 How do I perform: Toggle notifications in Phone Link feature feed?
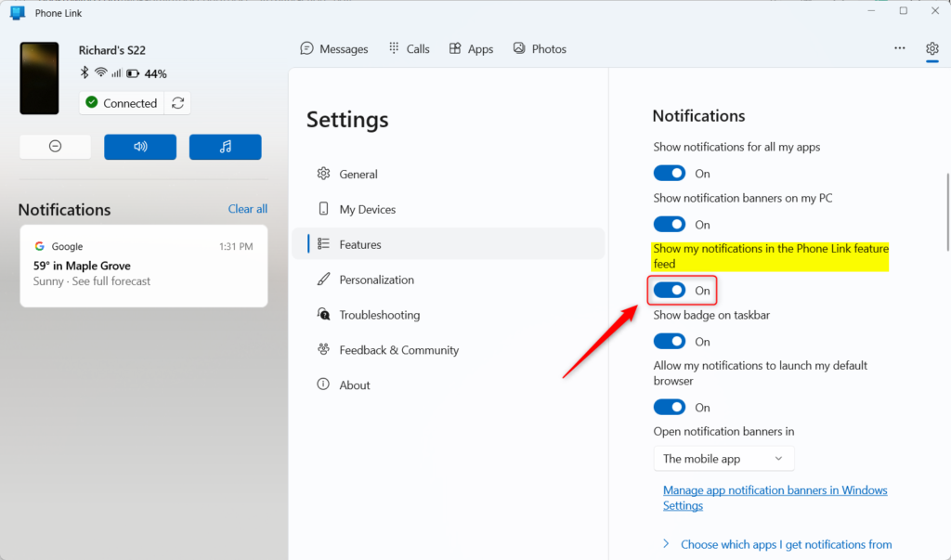tap(670, 291)
